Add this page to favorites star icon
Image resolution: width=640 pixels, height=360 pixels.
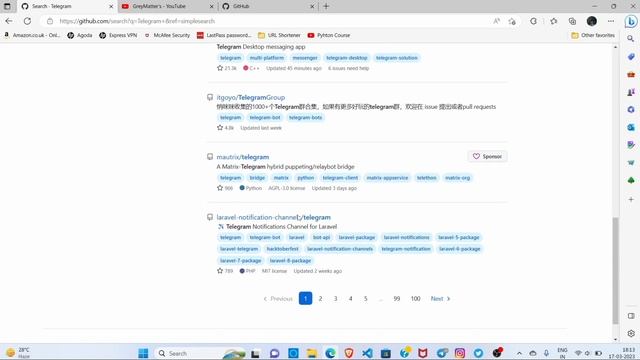point(512,21)
